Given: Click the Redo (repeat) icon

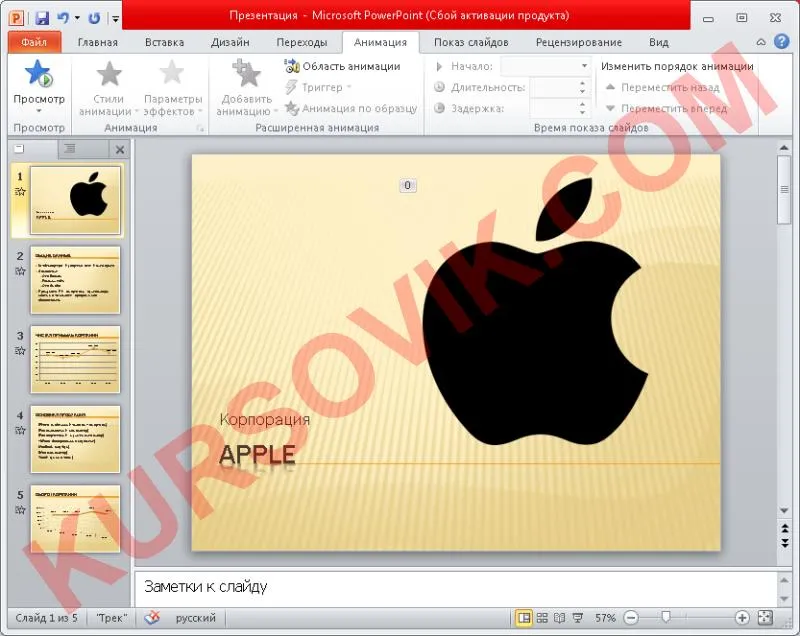Looking at the screenshot, I should point(94,18).
